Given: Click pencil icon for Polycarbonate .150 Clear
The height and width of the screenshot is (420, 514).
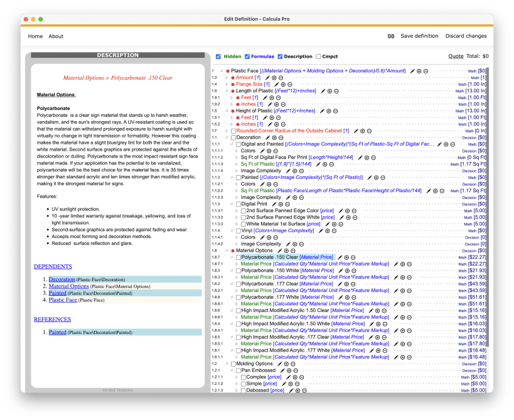Looking at the screenshot, I should tap(340, 257).
